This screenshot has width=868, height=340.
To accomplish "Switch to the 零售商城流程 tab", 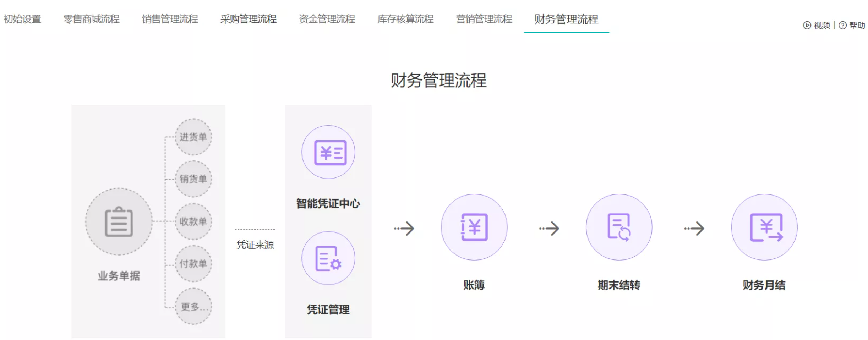I will click(x=91, y=19).
